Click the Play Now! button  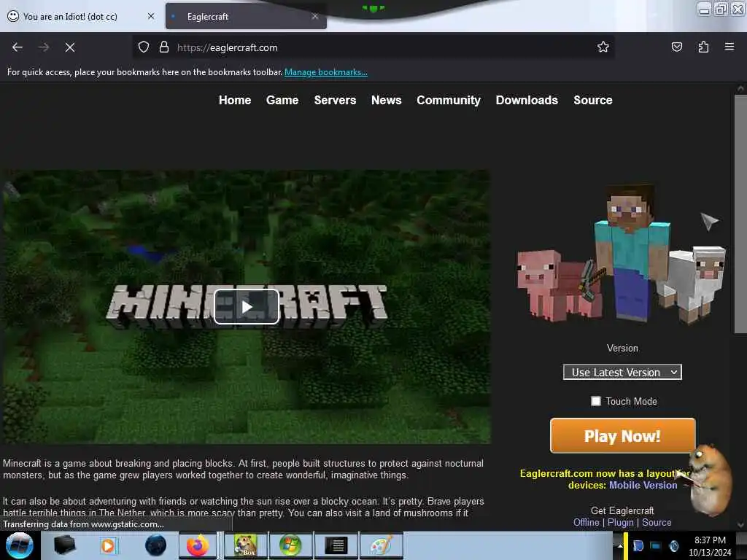click(x=623, y=436)
